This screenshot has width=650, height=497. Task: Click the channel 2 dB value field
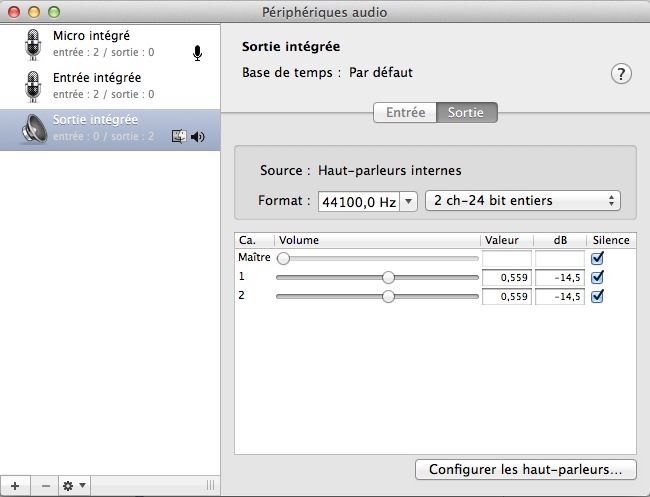click(x=559, y=296)
